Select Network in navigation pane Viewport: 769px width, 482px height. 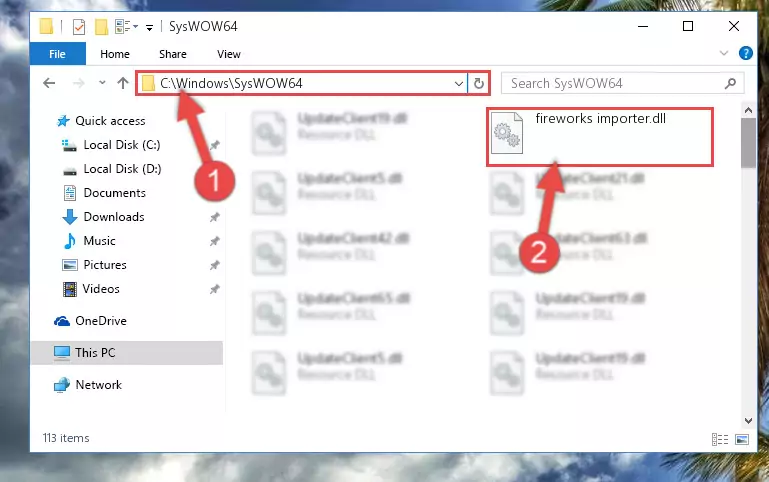point(99,385)
